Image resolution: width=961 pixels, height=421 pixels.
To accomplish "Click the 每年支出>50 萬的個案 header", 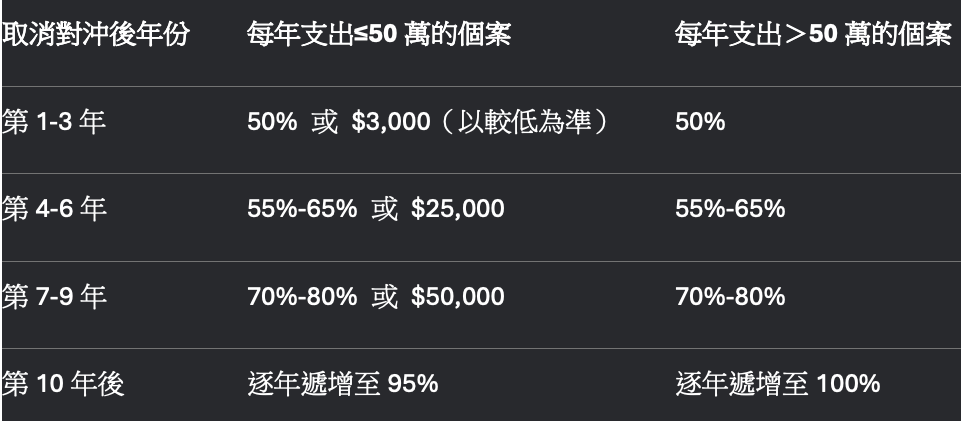I will 813,36.
